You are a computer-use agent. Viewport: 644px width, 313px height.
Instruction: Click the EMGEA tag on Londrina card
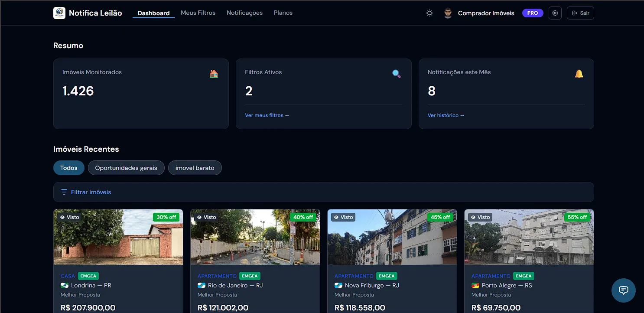88,276
